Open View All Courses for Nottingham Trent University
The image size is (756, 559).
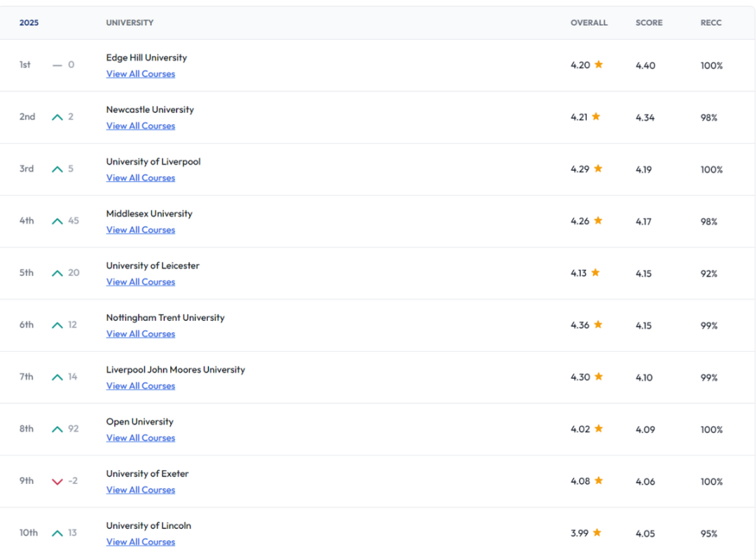coord(140,334)
